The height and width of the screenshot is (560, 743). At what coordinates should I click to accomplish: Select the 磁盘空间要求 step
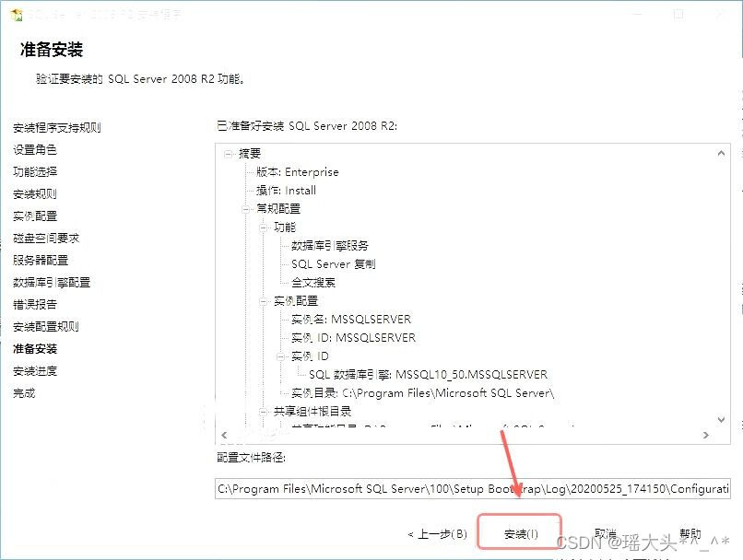point(46,239)
